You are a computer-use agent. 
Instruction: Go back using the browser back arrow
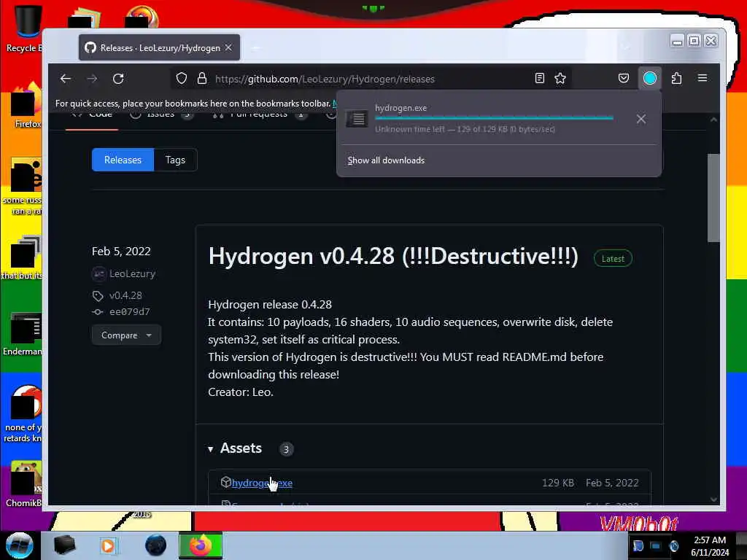click(x=65, y=79)
